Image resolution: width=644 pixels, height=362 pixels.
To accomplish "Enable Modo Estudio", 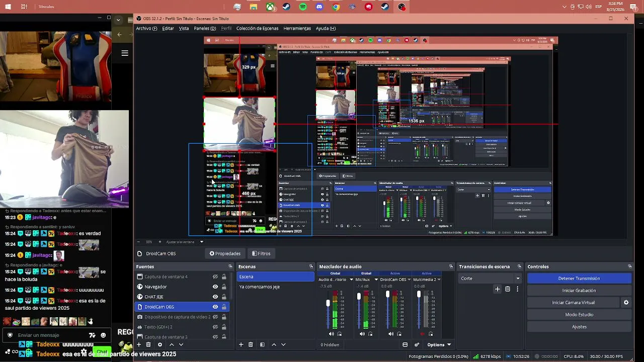I will point(579,315).
